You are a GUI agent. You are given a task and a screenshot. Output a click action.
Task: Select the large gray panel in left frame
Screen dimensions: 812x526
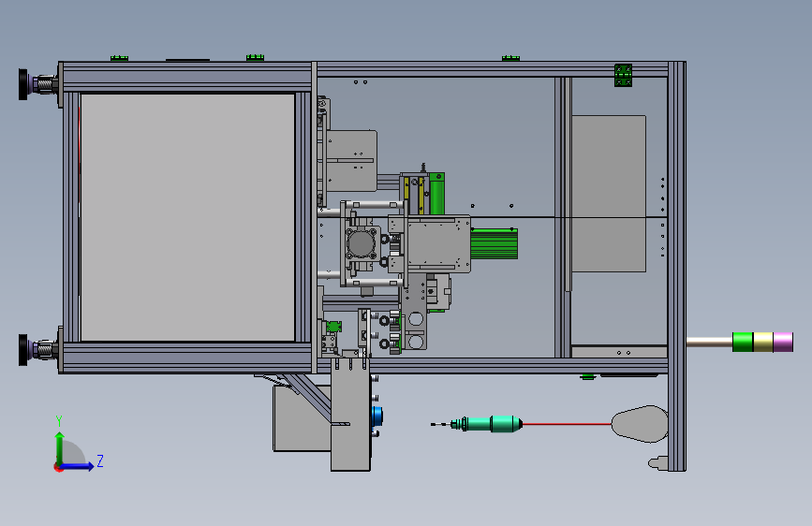(x=187, y=217)
